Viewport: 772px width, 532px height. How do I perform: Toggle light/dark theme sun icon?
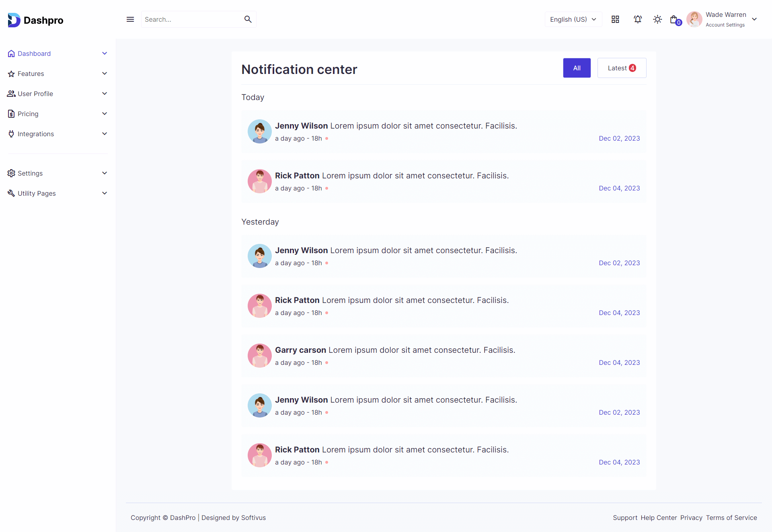click(657, 19)
